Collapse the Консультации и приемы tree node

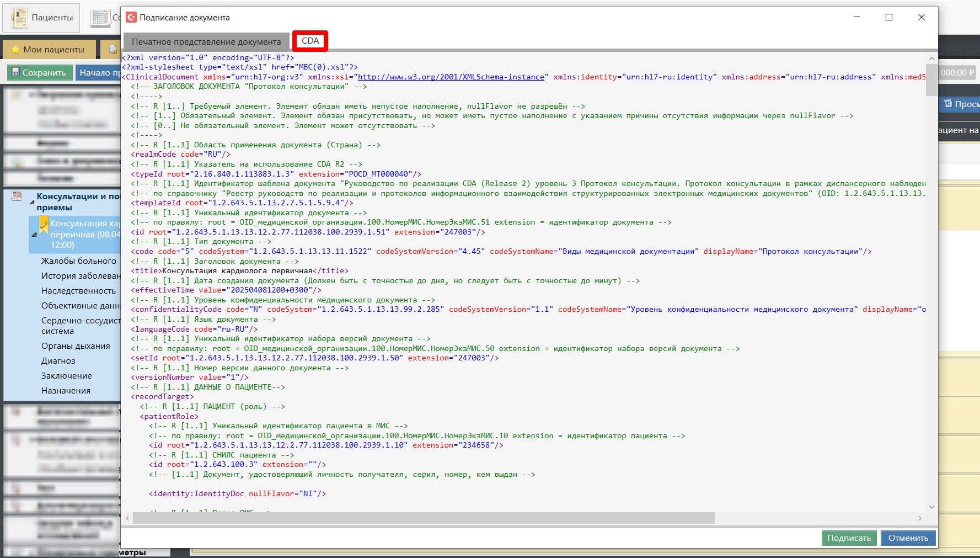click(32, 203)
